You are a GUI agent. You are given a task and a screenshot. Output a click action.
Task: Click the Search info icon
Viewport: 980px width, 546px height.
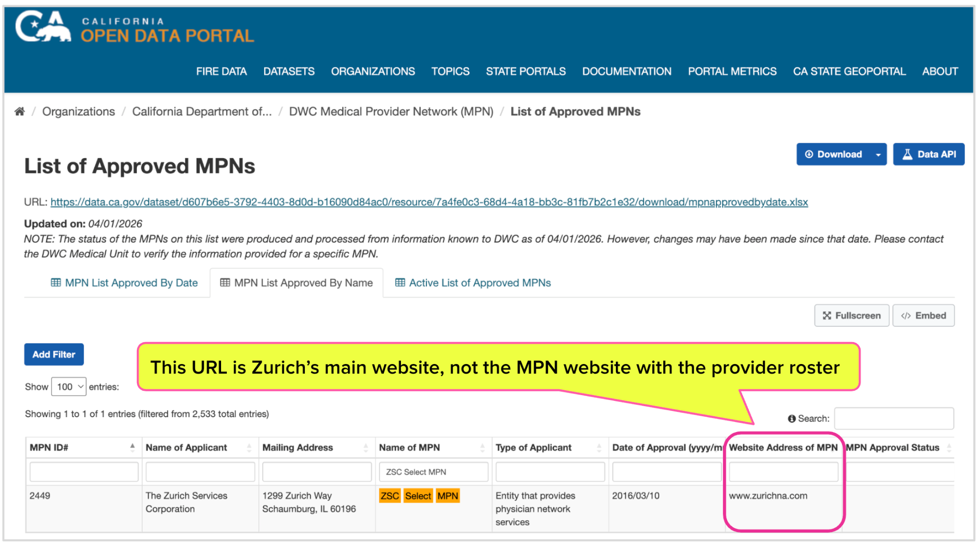(791, 419)
